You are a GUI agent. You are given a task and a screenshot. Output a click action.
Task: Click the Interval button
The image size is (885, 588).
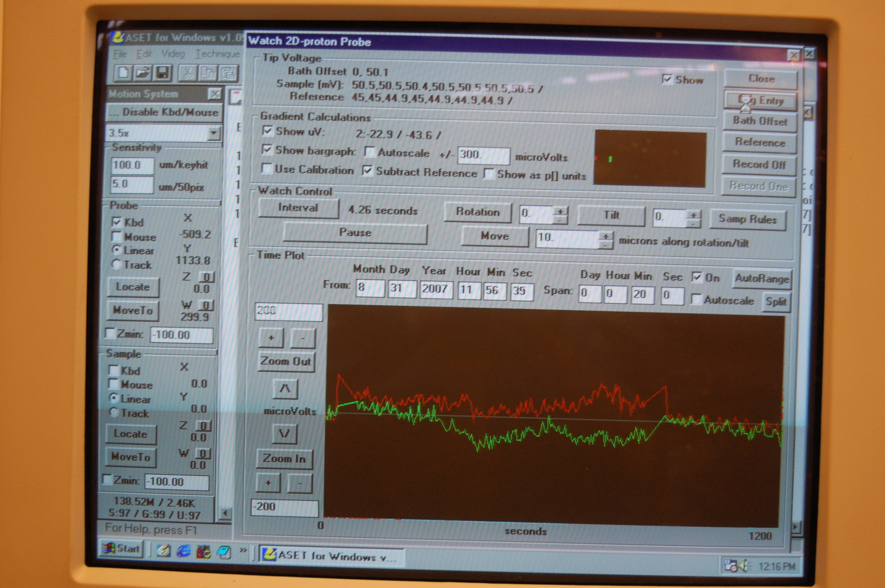pos(298,208)
